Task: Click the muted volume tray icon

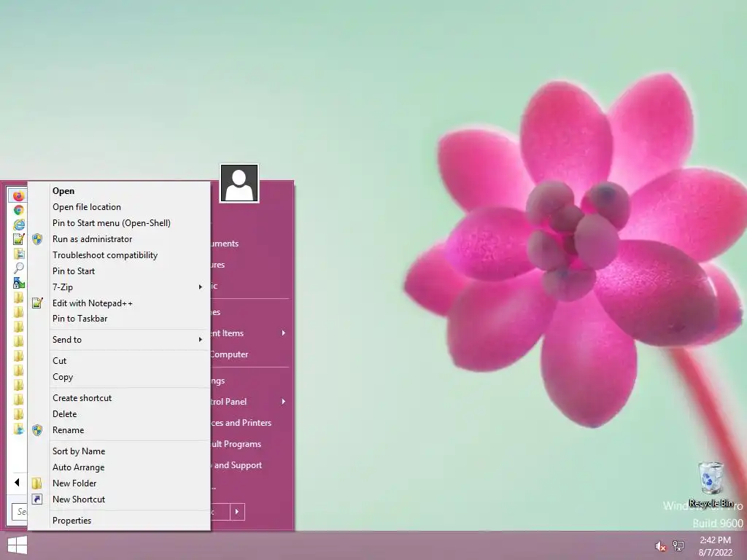Action: coord(660,546)
